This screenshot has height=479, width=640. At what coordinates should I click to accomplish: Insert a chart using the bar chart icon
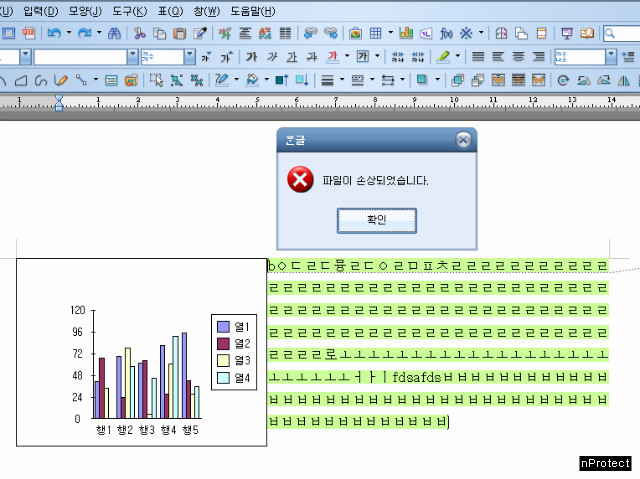click(406, 33)
